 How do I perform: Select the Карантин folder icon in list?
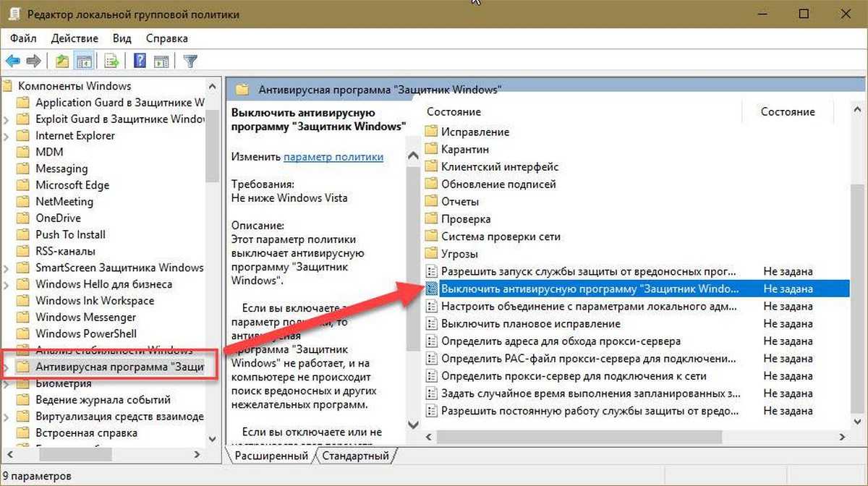coord(432,149)
